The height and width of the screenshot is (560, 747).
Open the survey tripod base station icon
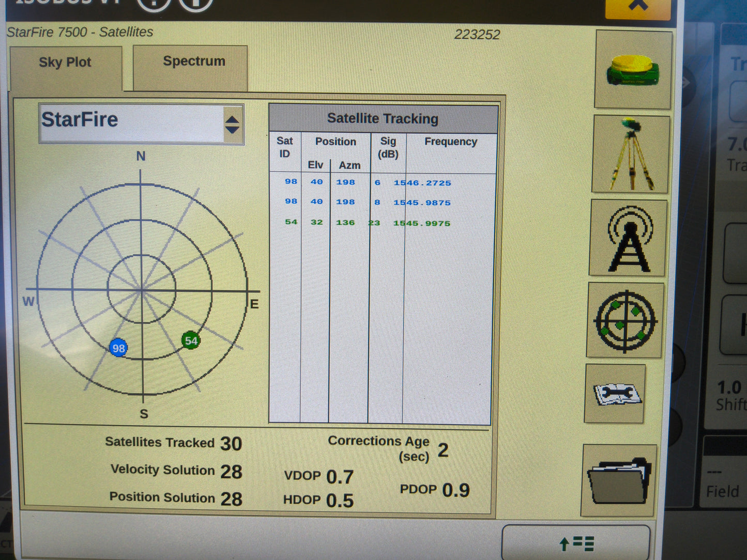pos(631,154)
